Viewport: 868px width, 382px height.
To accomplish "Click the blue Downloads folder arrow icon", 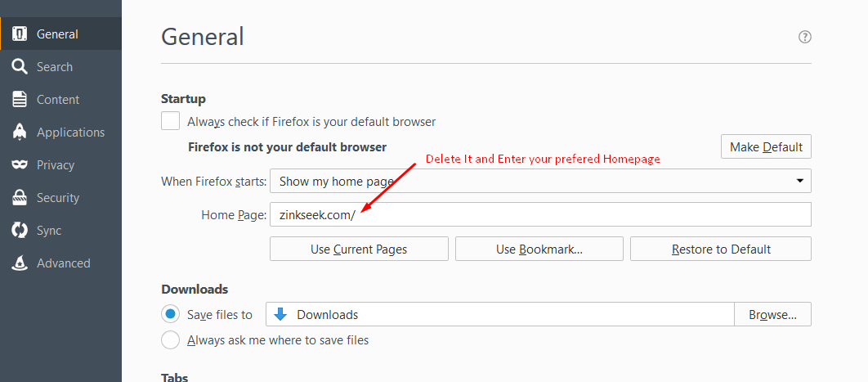I will [280, 314].
